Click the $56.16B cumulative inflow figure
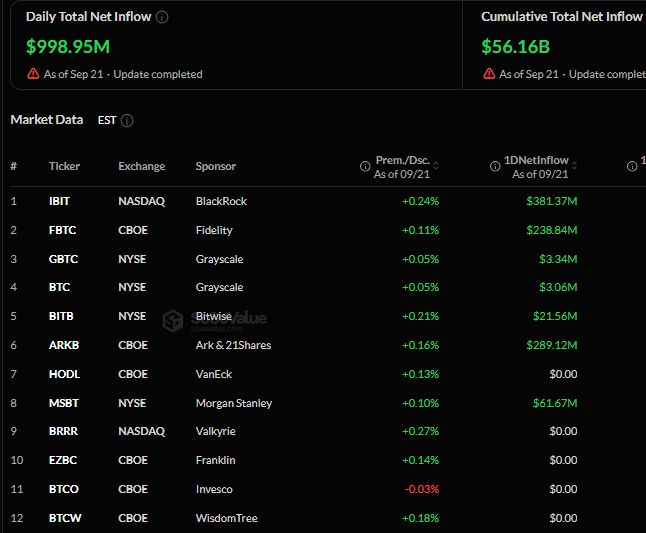646x533 pixels. (x=516, y=47)
